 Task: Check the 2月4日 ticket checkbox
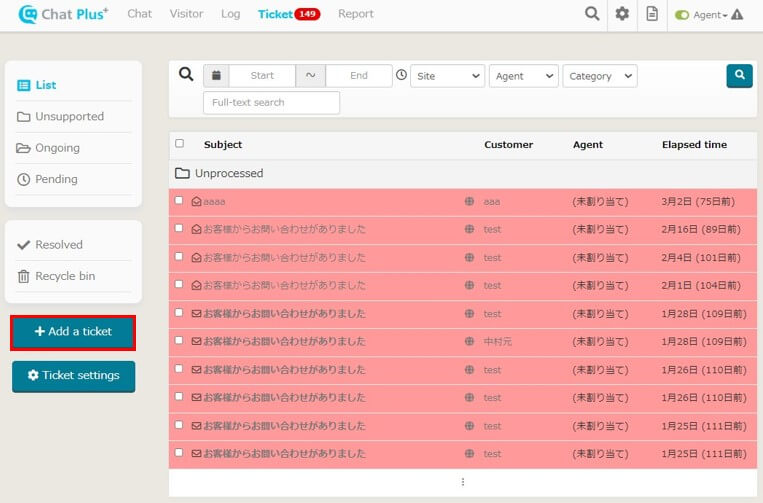tap(179, 256)
